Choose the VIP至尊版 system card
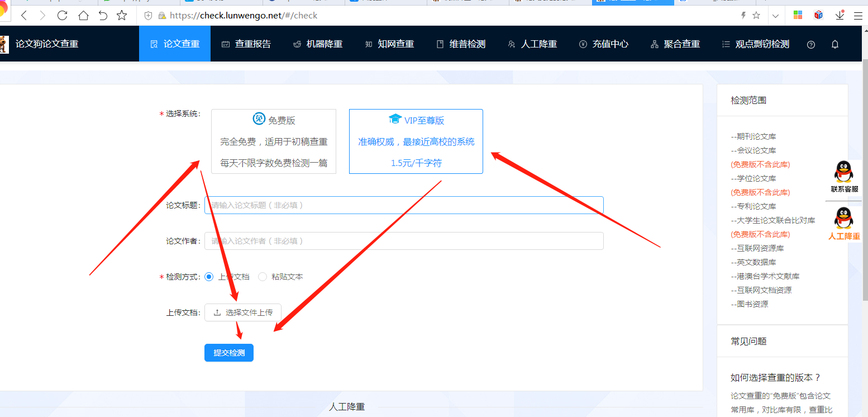The height and width of the screenshot is (417, 868). [416, 141]
